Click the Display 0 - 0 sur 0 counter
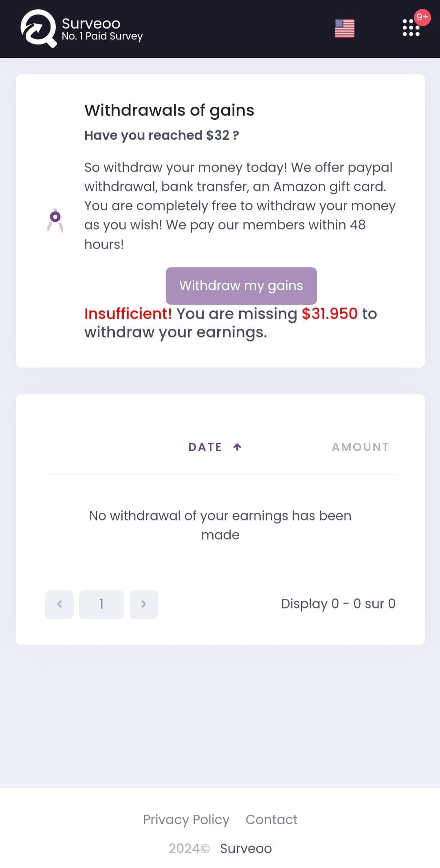 (x=338, y=604)
